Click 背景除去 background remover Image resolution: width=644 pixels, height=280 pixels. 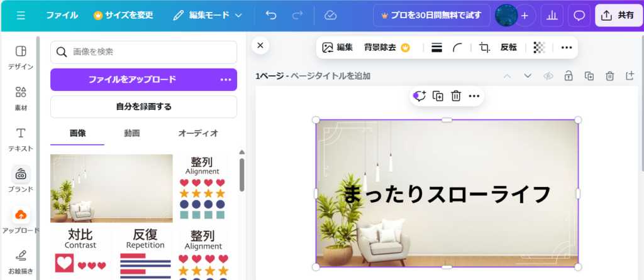[387, 48]
